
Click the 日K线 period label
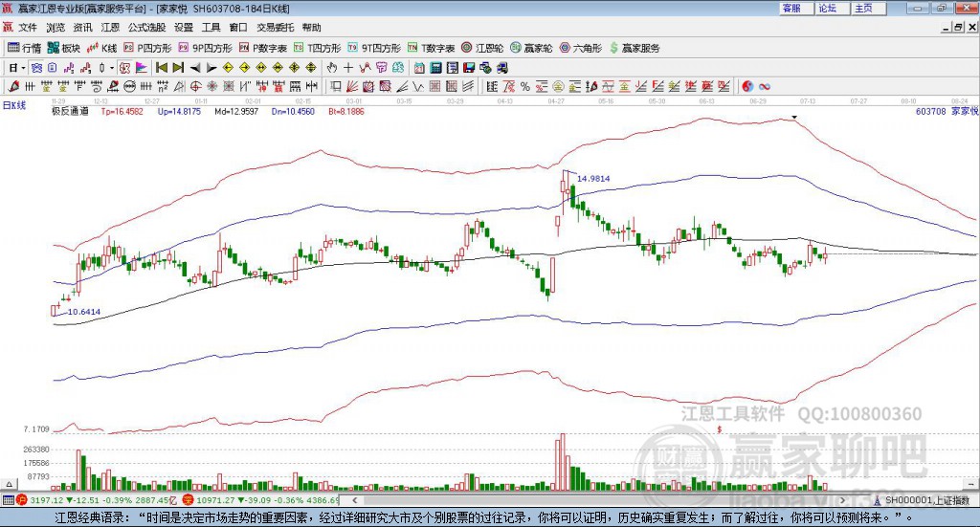coord(14,105)
